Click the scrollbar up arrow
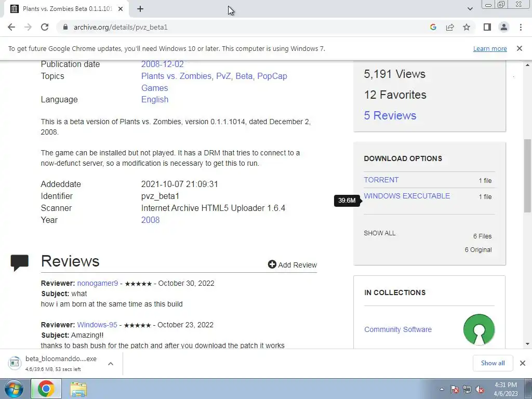This screenshot has width=532, height=399. click(527, 65)
